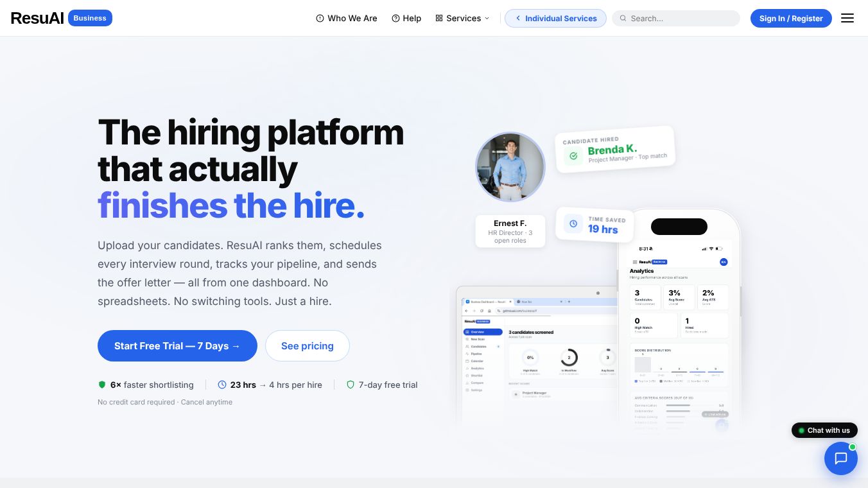Click the See pricing button

tap(308, 346)
